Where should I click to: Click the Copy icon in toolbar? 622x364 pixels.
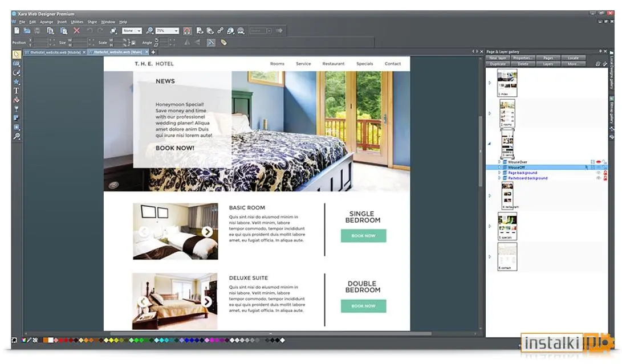pyautogui.click(x=50, y=31)
